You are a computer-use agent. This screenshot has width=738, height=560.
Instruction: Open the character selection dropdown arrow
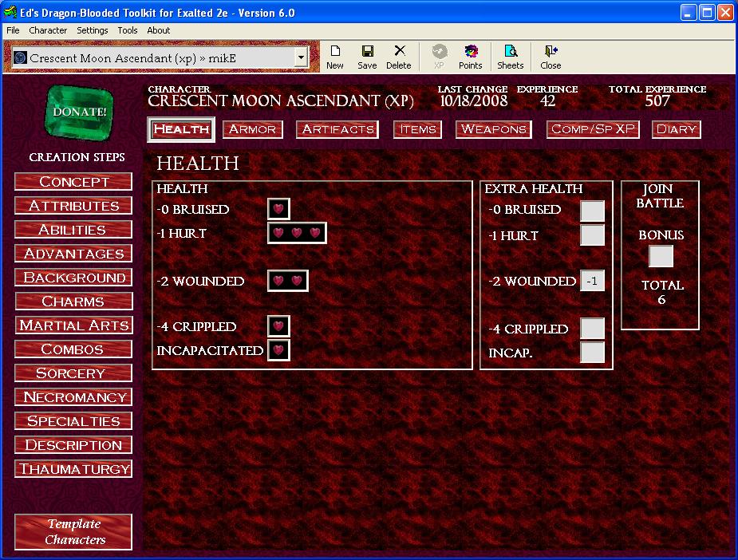click(302, 58)
